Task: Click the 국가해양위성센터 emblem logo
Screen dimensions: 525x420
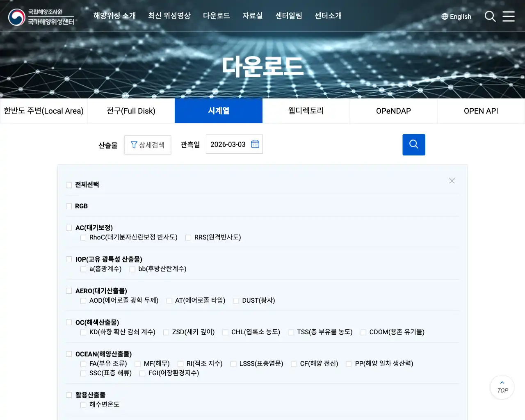Action: pos(16,17)
